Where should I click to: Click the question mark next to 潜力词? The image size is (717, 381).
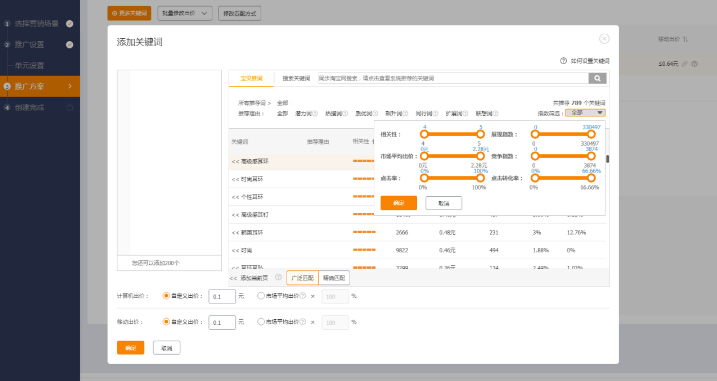click(315, 113)
